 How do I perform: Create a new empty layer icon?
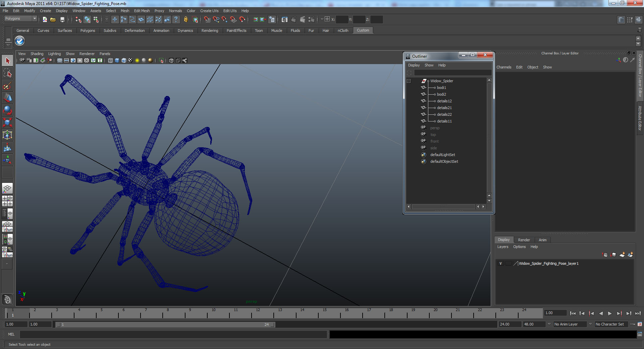[622, 255]
